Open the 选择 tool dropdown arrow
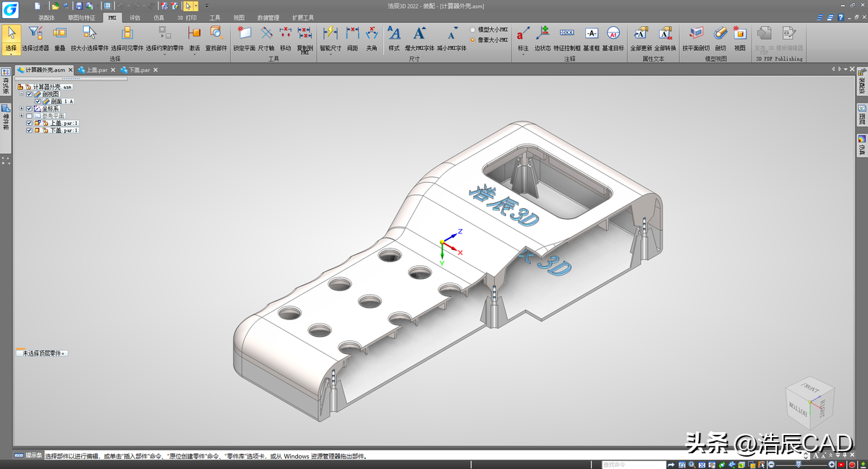This screenshot has width=868, height=469. tap(11, 53)
